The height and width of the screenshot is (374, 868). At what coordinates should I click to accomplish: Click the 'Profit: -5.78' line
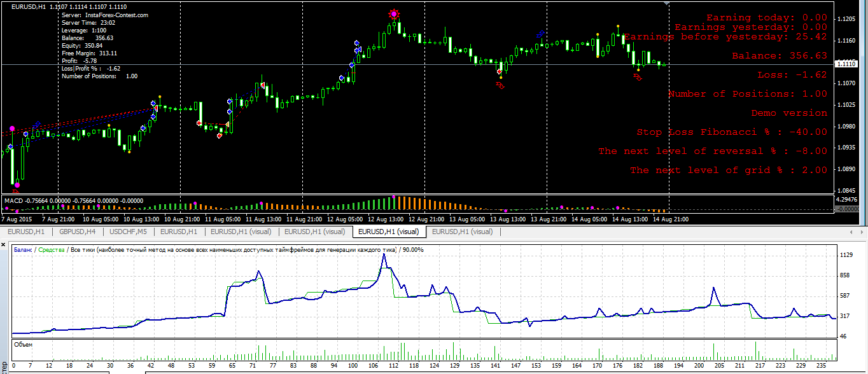pyautogui.click(x=79, y=60)
